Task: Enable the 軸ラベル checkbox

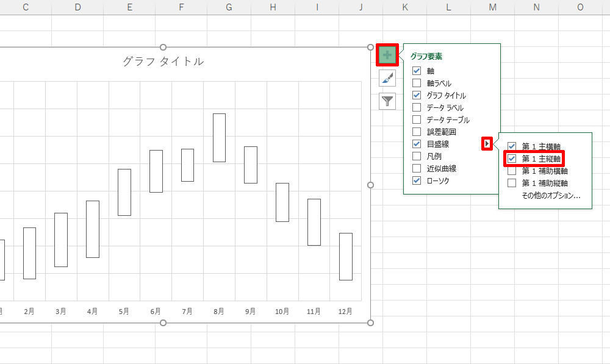Action: click(x=417, y=83)
